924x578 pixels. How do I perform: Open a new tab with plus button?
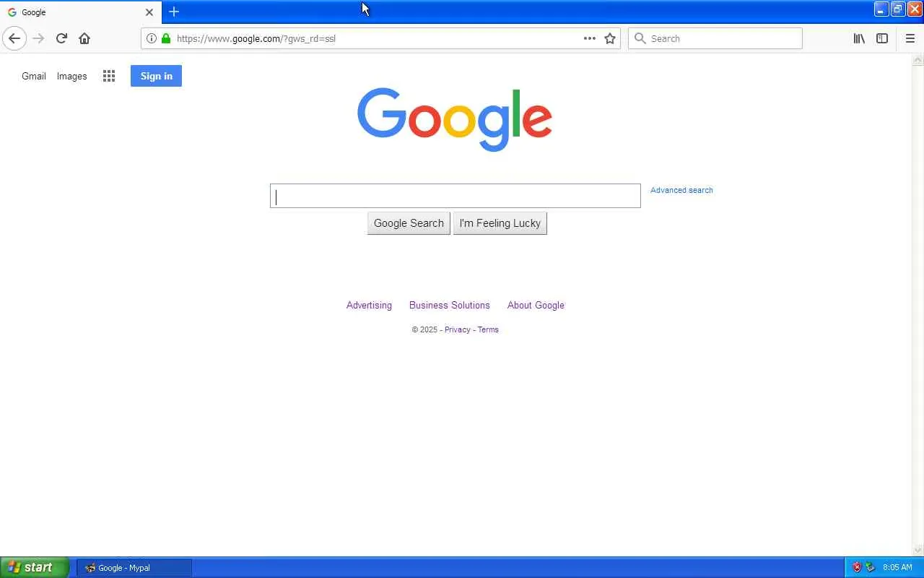(174, 12)
